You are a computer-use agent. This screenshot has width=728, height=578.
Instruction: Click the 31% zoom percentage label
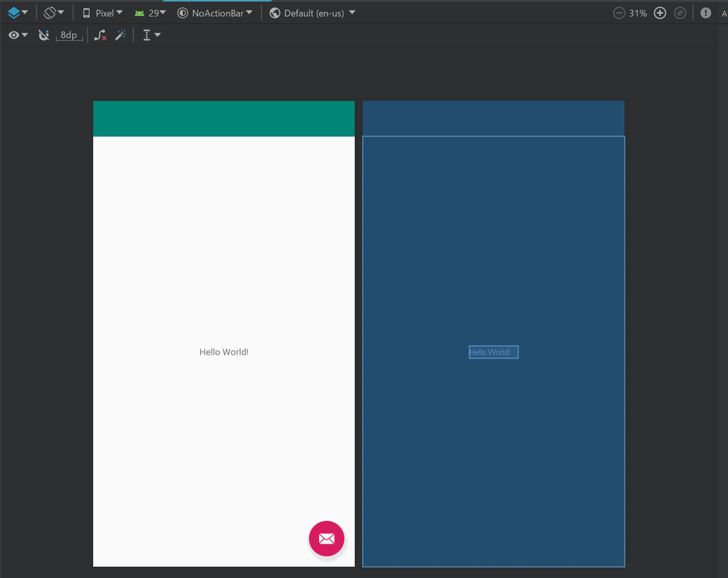pos(639,13)
